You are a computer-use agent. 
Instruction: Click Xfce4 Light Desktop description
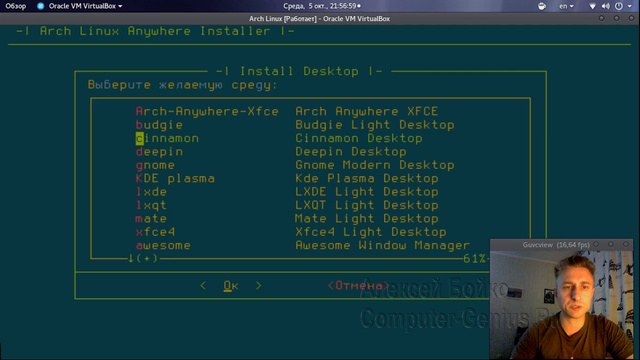tap(371, 232)
